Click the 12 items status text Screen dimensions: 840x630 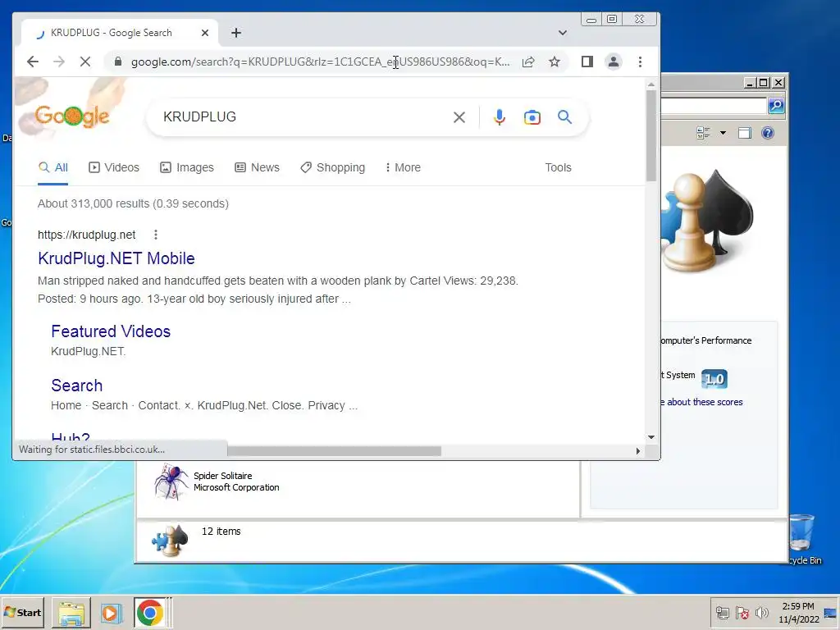pyautogui.click(x=221, y=532)
